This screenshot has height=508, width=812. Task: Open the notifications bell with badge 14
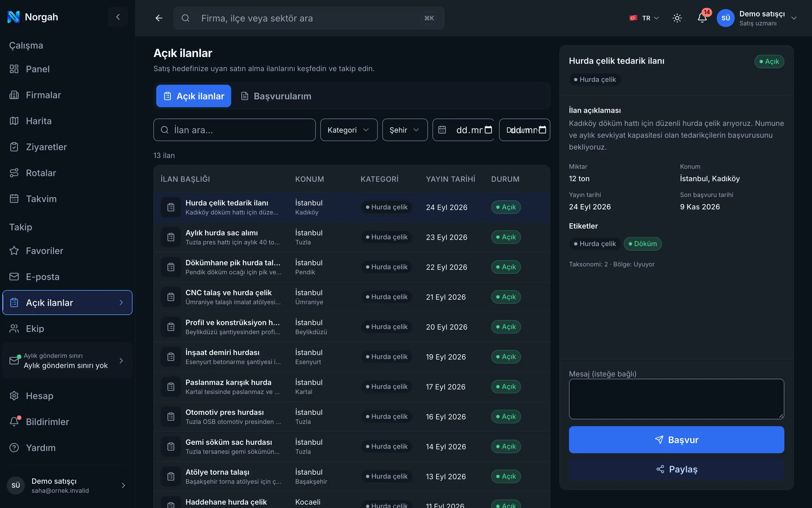tap(702, 18)
